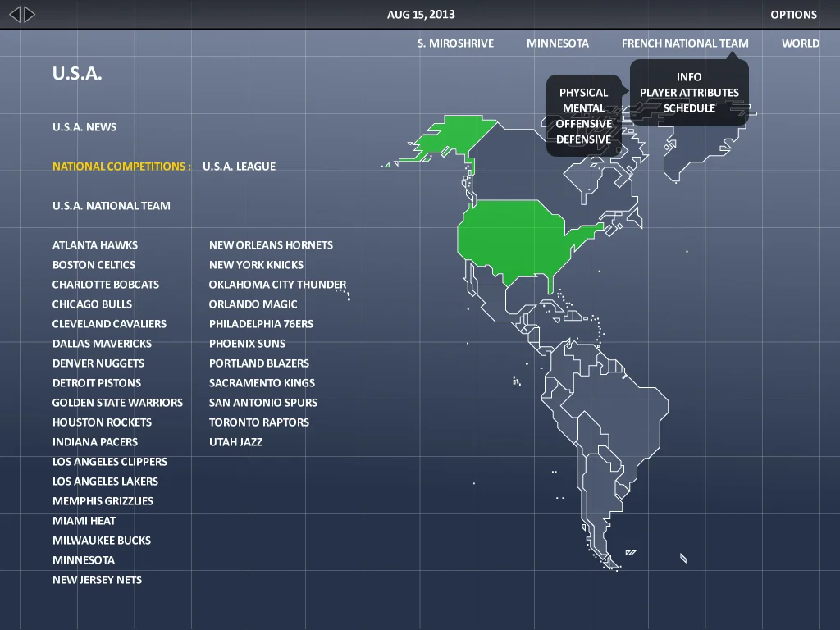Select MENTAL attributes

[584, 108]
